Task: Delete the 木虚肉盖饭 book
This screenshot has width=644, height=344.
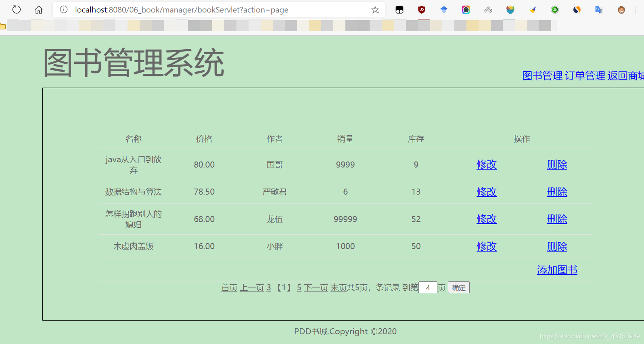Action: [557, 246]
